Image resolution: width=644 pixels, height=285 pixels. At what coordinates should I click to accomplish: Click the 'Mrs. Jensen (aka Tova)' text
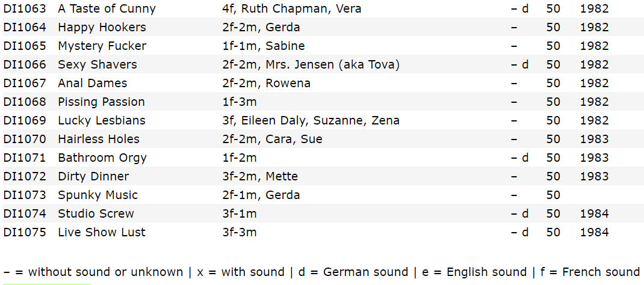click(333, 65)
